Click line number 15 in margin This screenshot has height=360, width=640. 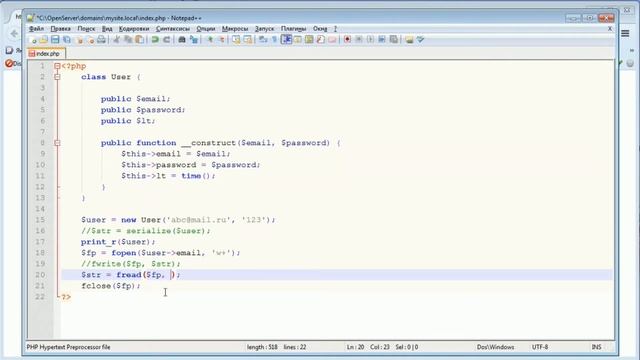coord(40,220)
